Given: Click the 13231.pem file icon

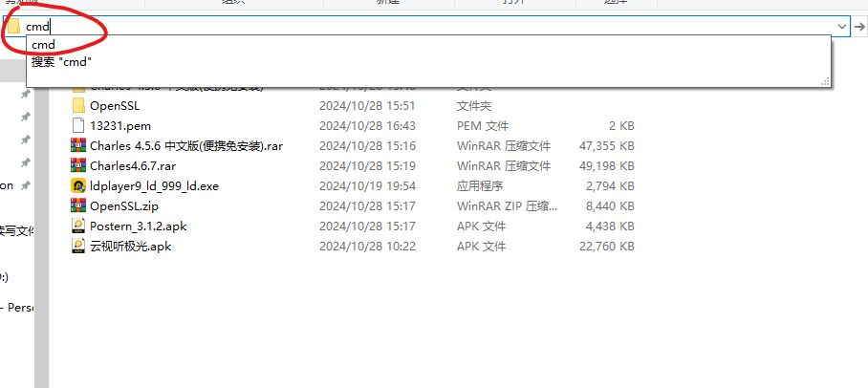Looking at the screenshot, I should [x=78, y=125].
